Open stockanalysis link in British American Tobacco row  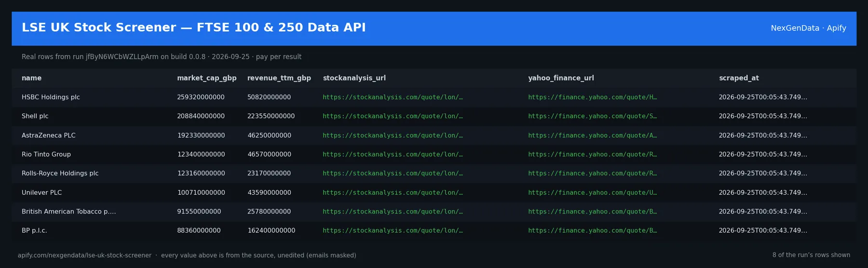pyautogui.click(x=393, y=212)
